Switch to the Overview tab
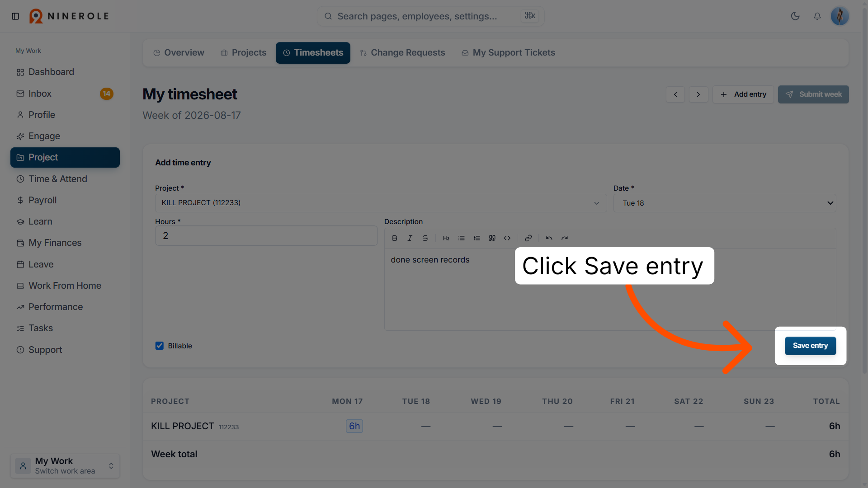The width and height of the screenshot is (868, 488). pyautogui.click(x=179, y=53)
